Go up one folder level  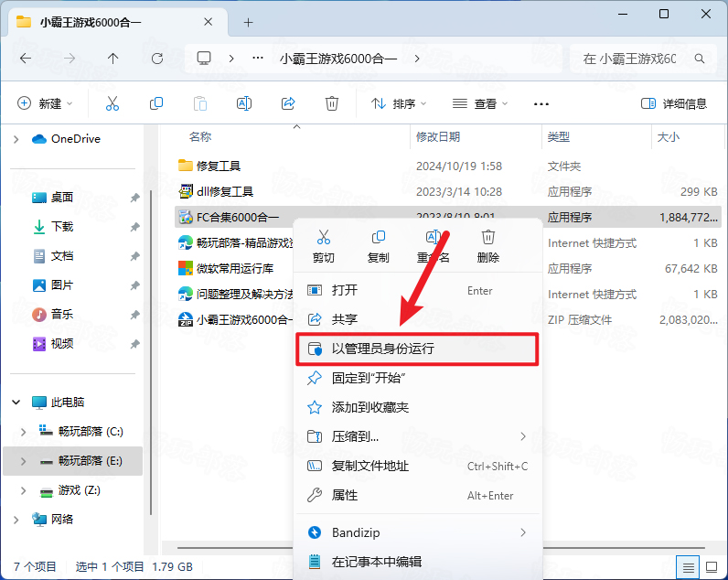112,58
